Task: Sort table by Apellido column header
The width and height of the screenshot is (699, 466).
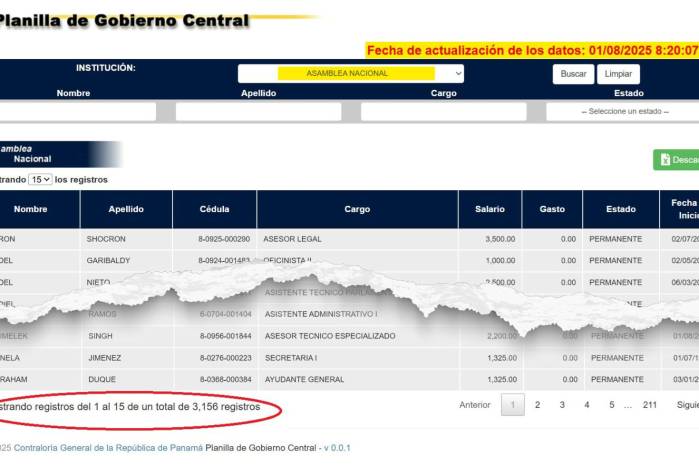Action: [x=126, y=209]
